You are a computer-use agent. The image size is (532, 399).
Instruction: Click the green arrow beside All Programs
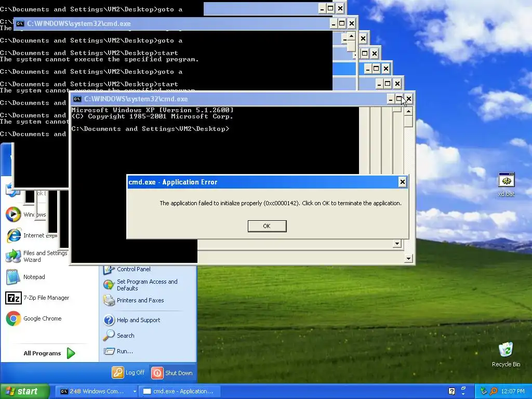(x=71, y=353)
